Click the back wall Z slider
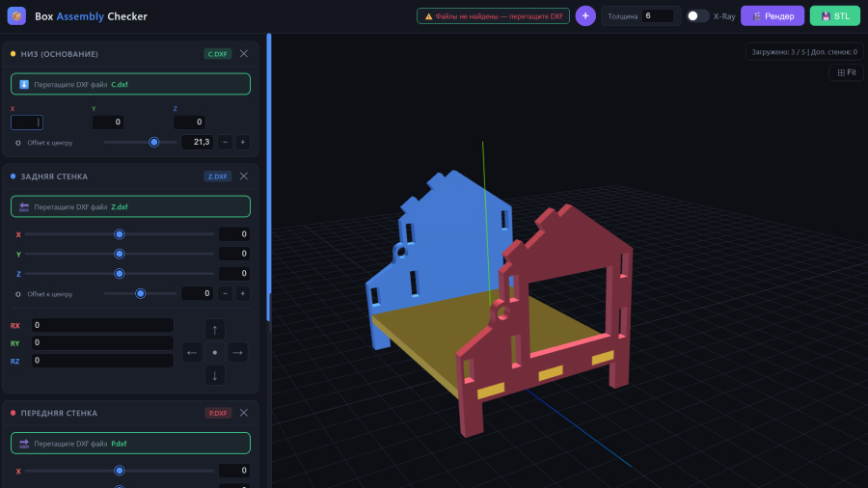Viewport: 868px width, 488px height. click(x=119, y=273)
